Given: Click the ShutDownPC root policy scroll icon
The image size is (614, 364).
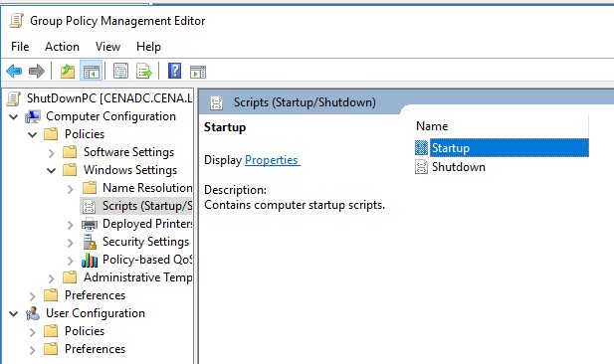Looking at the screenshot, I should pos(13,98).
